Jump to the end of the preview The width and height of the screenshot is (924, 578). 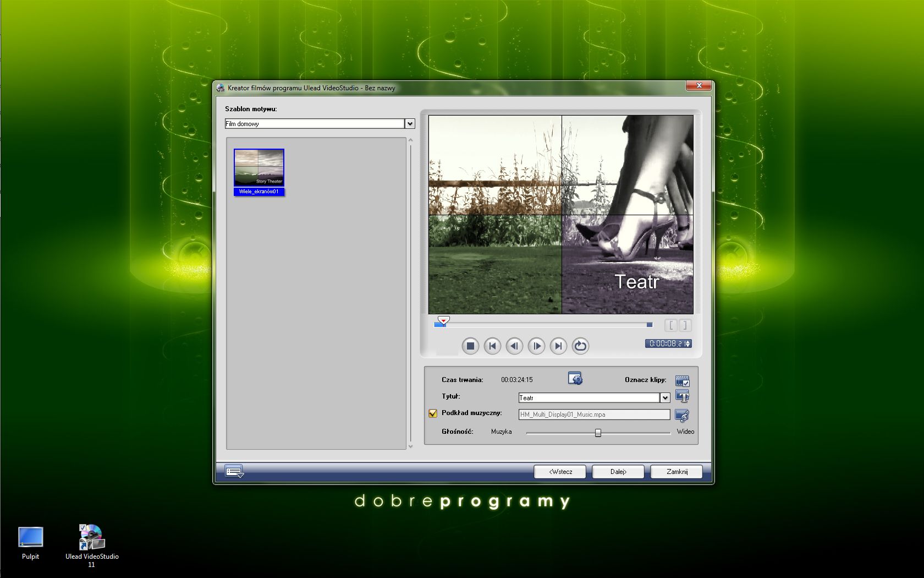tap(558, 346)
